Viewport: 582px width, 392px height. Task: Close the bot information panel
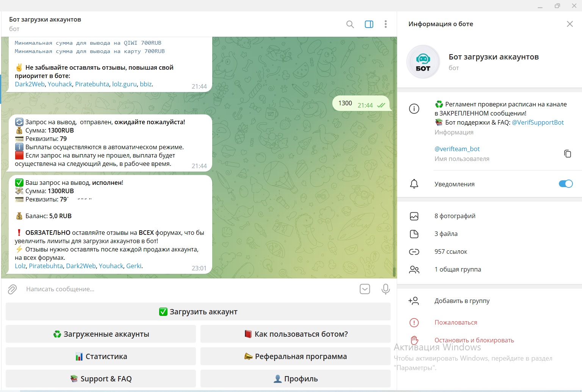569,24
